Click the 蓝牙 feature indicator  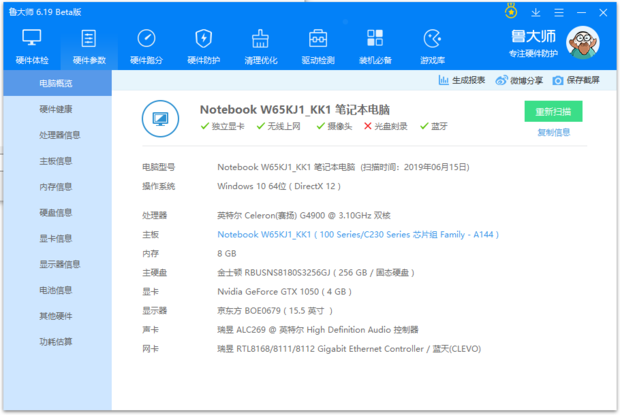pos(434,126)
